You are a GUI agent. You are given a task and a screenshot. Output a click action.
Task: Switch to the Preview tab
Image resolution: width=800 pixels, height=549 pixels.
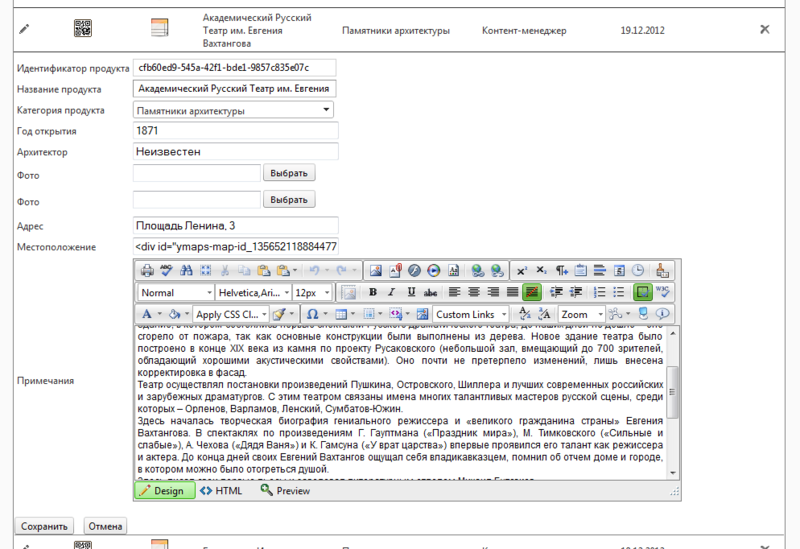coord(285,491)
